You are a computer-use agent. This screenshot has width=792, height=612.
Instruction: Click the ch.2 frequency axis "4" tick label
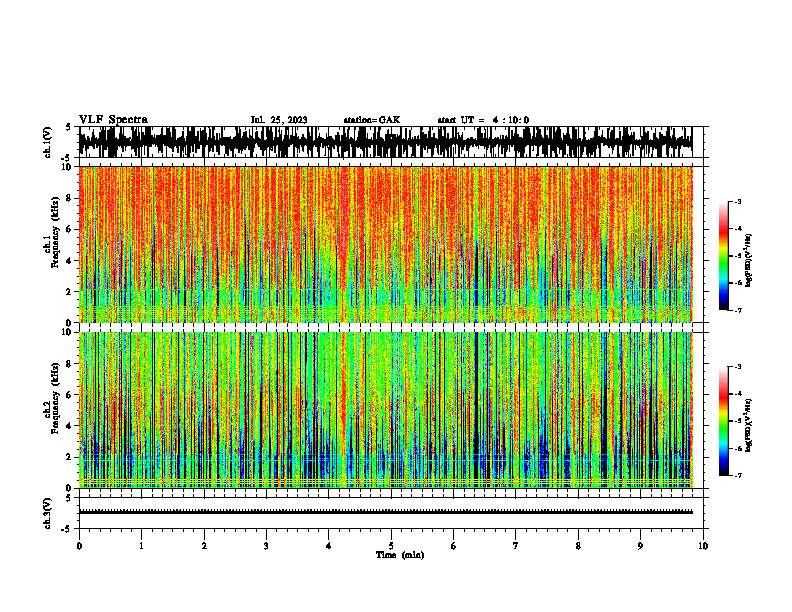click(70, 426)
